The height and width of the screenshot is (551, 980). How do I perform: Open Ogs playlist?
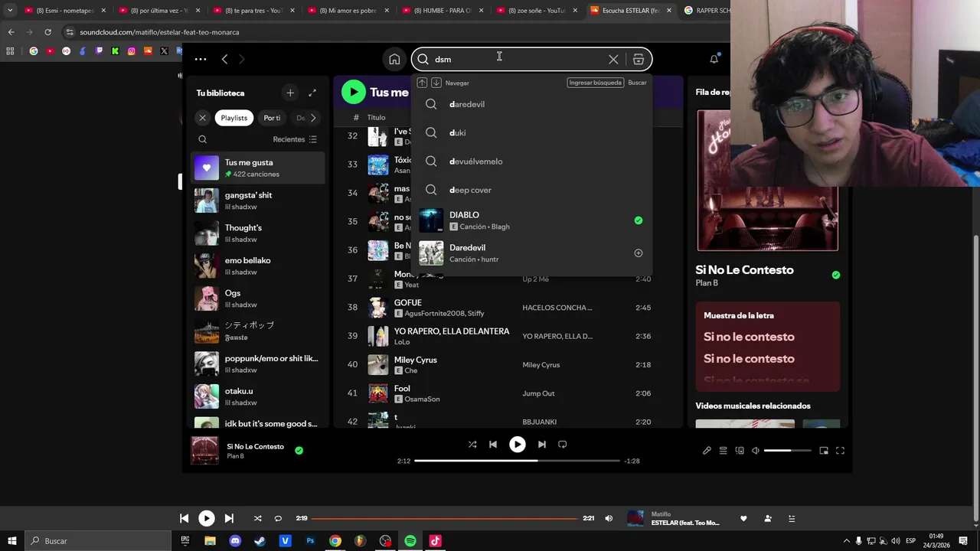tap(258, 298)
